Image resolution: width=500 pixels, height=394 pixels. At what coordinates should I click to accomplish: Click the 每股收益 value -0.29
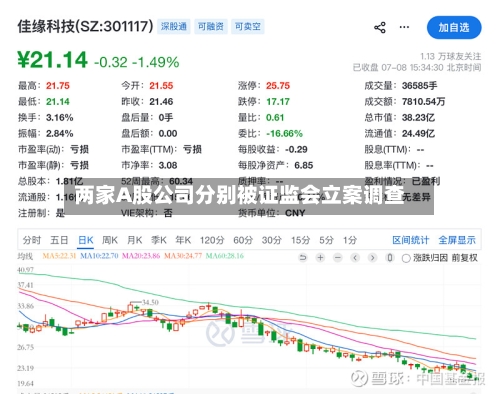click(x=296, y=149)
